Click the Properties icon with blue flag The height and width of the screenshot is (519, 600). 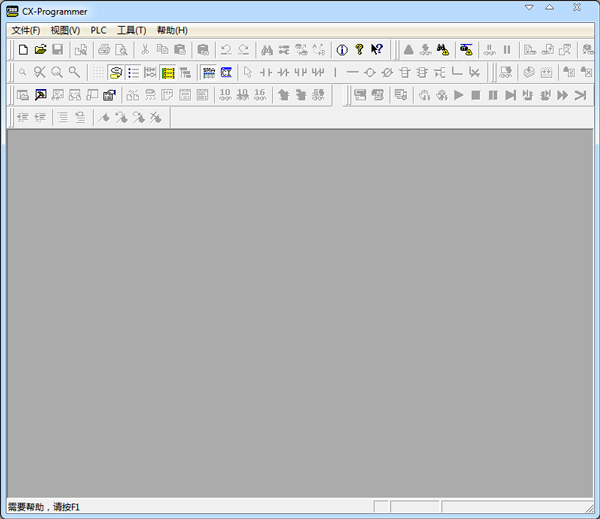click(109, 95)
